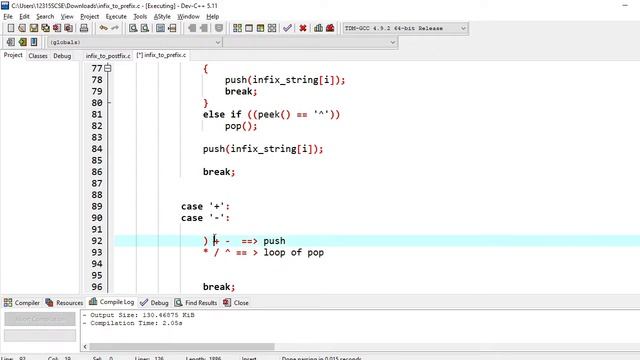Switch to the Classes sidebar tab
The width and height of the screenshot is (640, 360).
click(x=38, y=56)
